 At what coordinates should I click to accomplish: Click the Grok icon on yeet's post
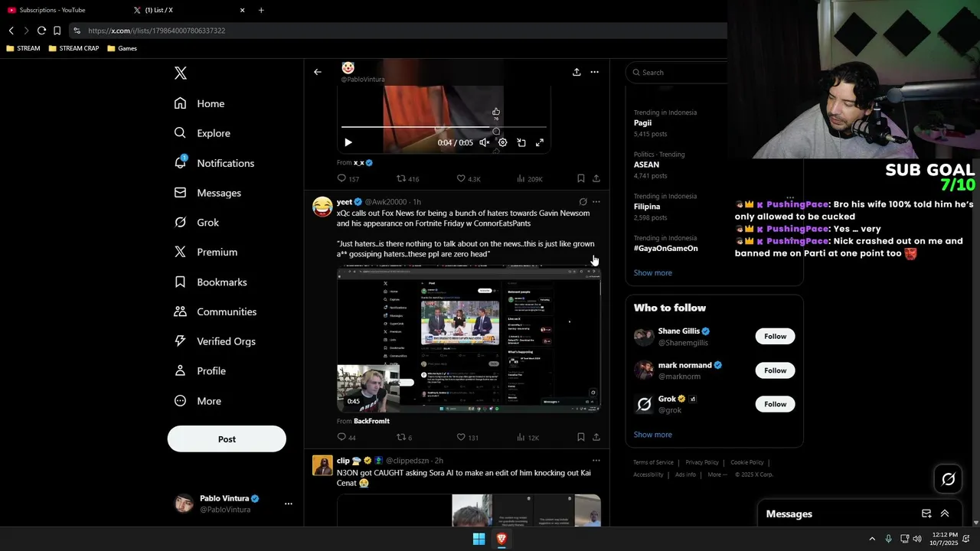click(x=583, y=202)
